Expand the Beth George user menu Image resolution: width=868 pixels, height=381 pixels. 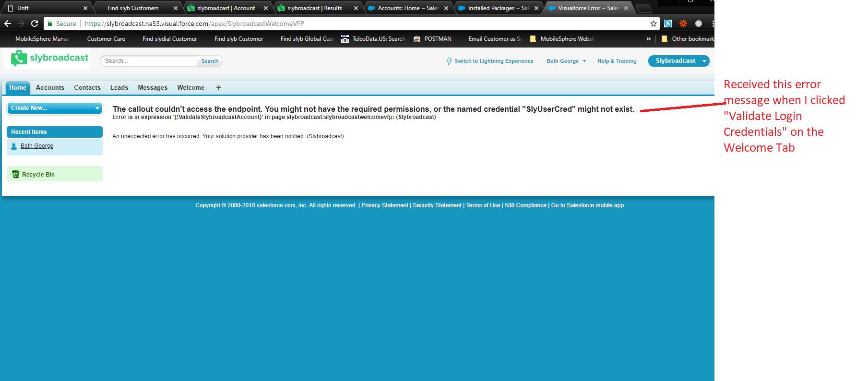[x=566, y=61]
